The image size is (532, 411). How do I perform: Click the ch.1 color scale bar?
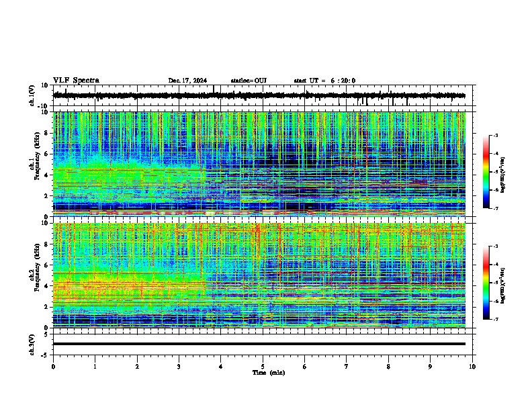pos(486,172)
